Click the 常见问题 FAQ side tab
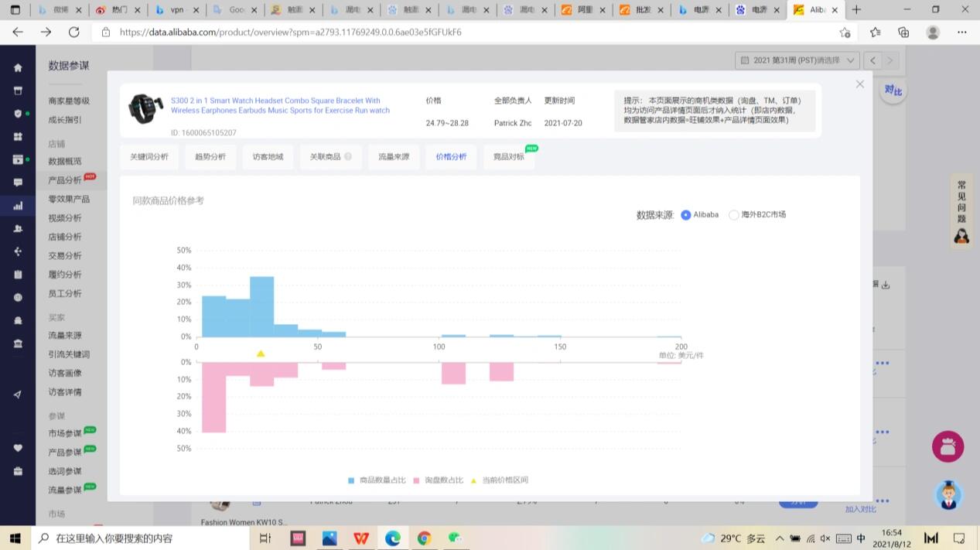Viewport: 980px width, 550px height. click(961, 210)
